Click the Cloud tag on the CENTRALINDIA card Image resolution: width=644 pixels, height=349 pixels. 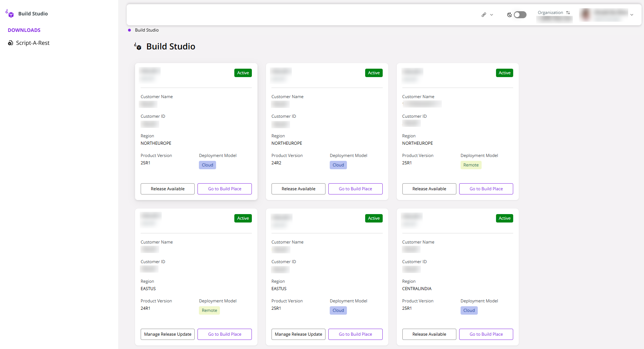pyautogui.click(x=469, y=310)
